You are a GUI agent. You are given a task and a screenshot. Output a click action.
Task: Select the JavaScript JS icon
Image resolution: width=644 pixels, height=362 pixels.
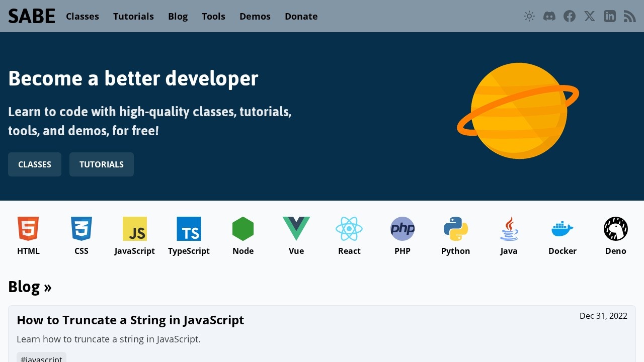coord(135,229)
